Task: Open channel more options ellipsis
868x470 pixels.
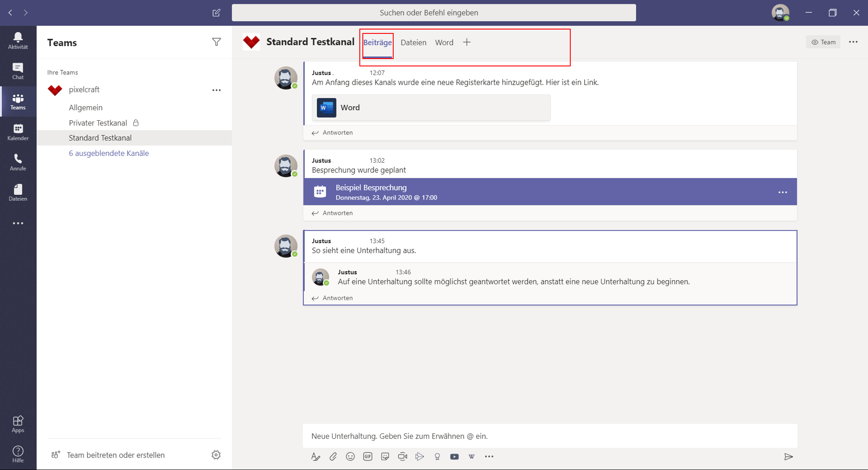Action: click(x=853, y=42)
